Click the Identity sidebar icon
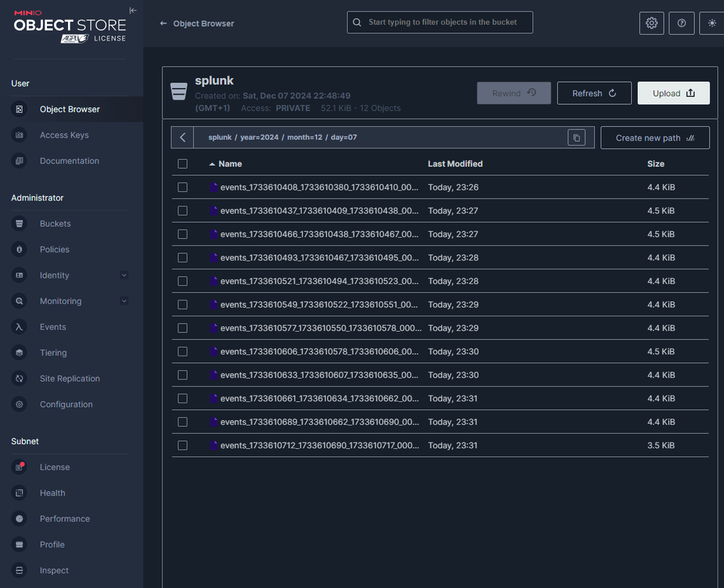This screenshot has width=724, height=588. coord(20,276)
